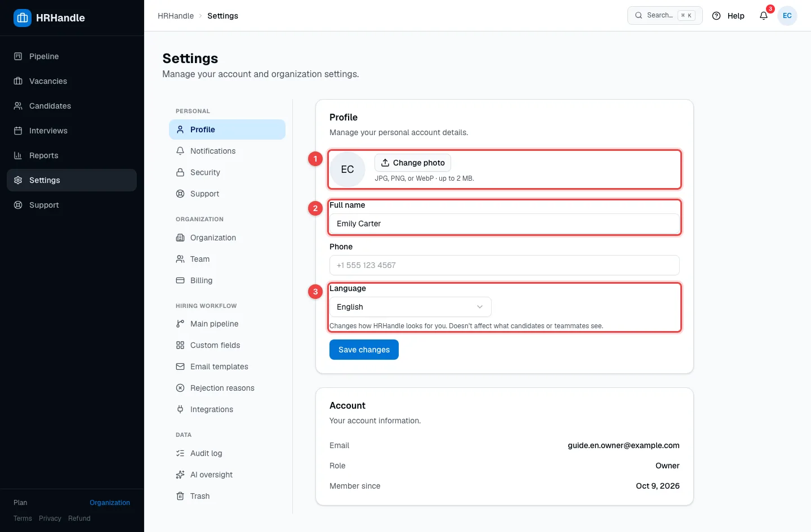
Task: Open Organization settings page
Action: pos(227,238)
